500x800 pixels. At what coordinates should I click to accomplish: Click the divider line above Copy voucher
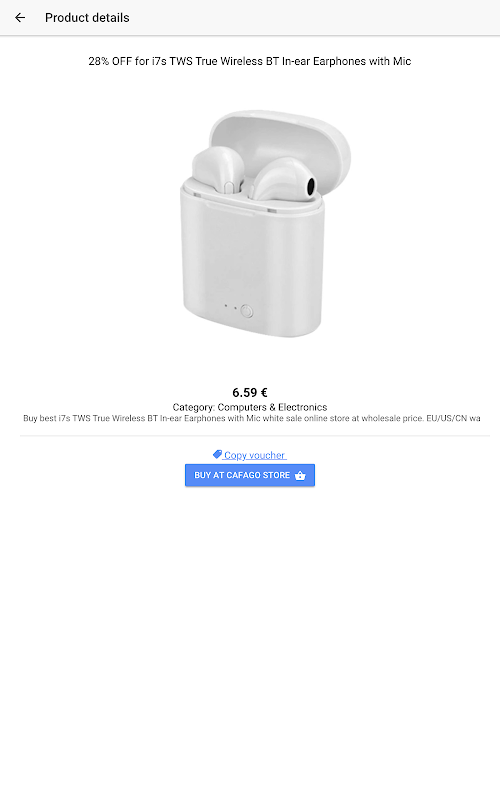[255, 436]
